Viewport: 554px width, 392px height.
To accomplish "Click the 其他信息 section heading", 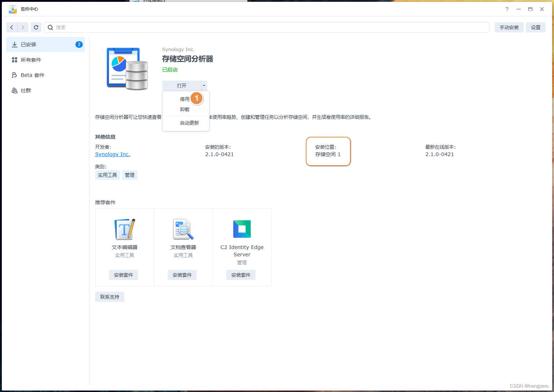I will click(105, 137).
